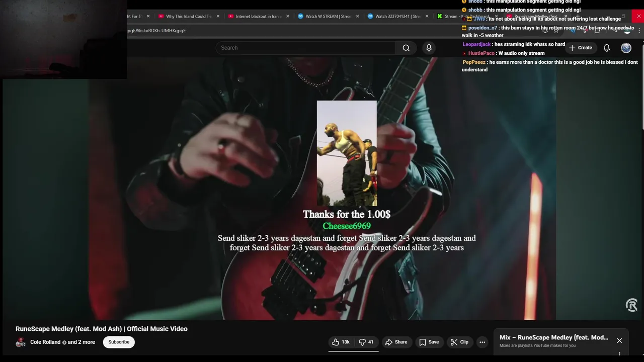Screen dimensions: 644x362
Task: Click Leopardjack chat username
Action: click(476, 44)
